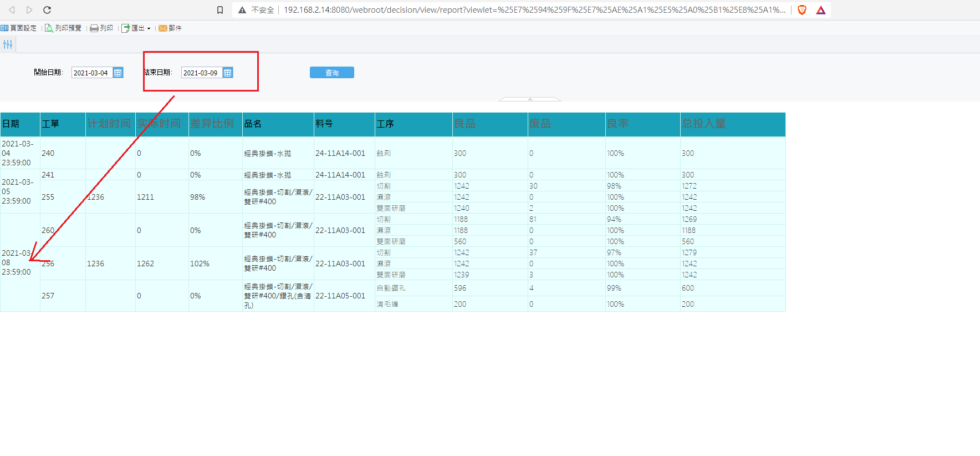Open 頁面設定 page setup
The height and width of the screenshot is (456, 980).
click(x=19, y=28)
